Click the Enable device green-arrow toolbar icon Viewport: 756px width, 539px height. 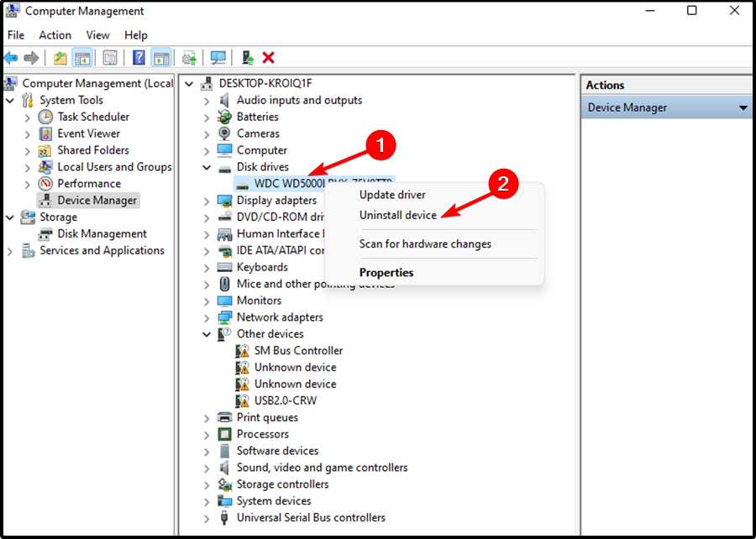[248, 58]
